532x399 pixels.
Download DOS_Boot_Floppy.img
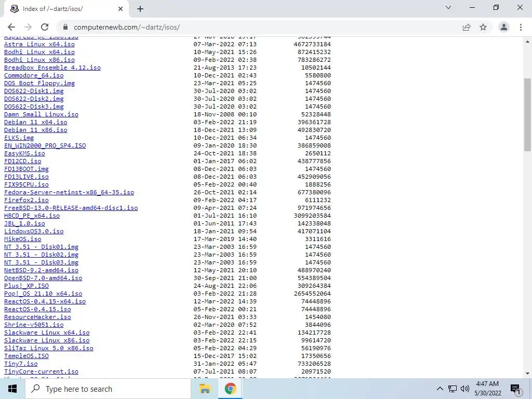pyautogui.click(x=39, y=83)
